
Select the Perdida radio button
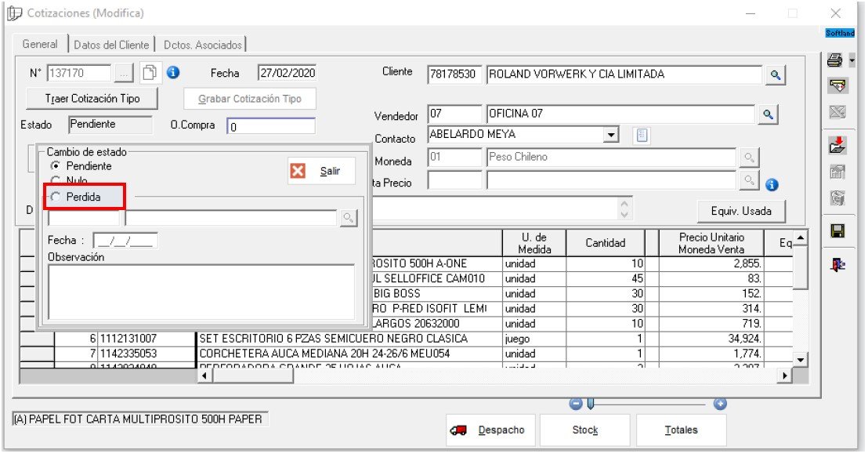pyautogui.click(x=56, y=197)
